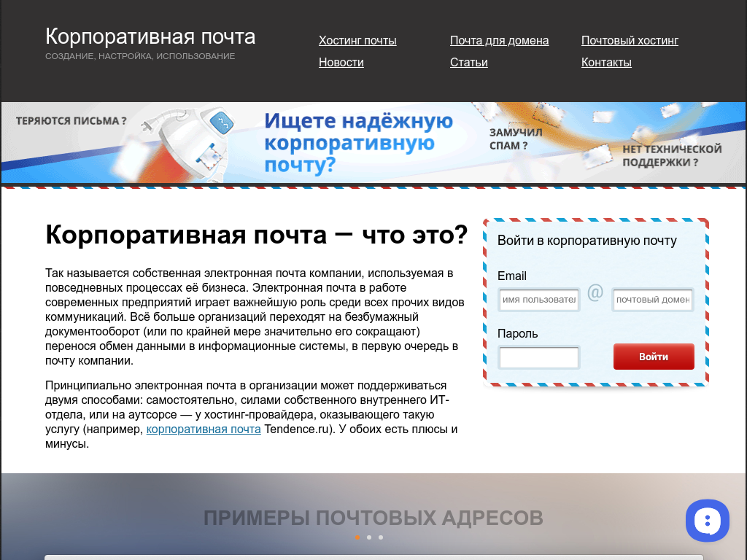
Task: Select the third slider dot
Action: point(381,537)
